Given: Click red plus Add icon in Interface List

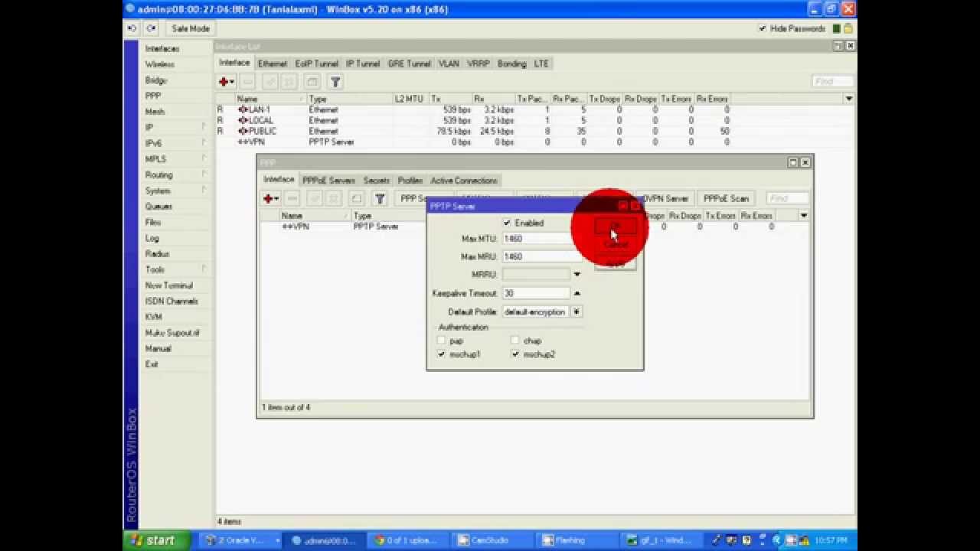Looking at the screenshot, I should click(x=227, y=82).
